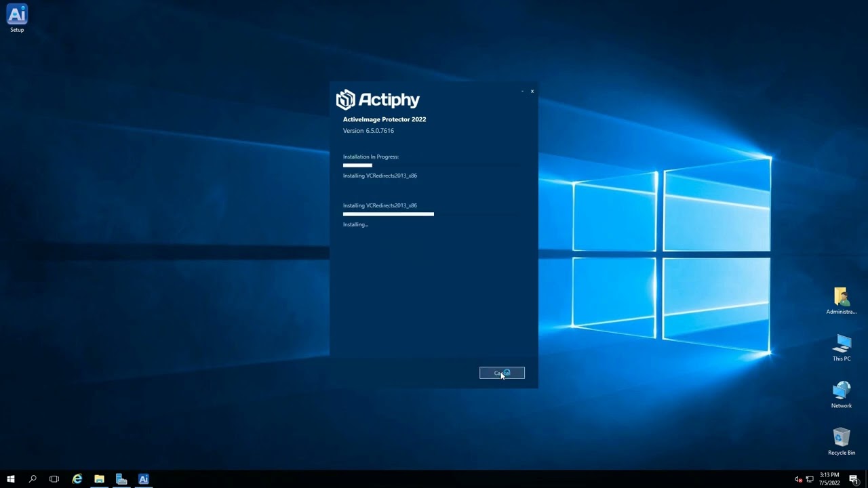This screenshot has width=868, height=488.
Task: Launch Internet Explorer from the taskbar
Action: click(x=77, y=479)
